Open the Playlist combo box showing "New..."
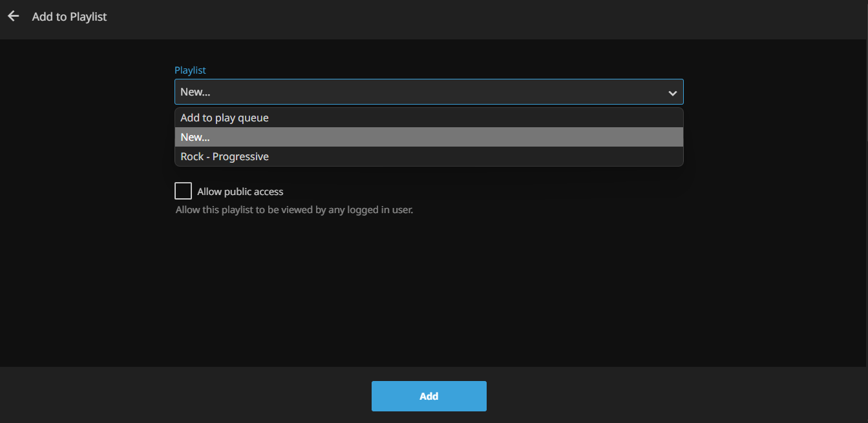Screen dimensions: 868x423 click(420, 92)
